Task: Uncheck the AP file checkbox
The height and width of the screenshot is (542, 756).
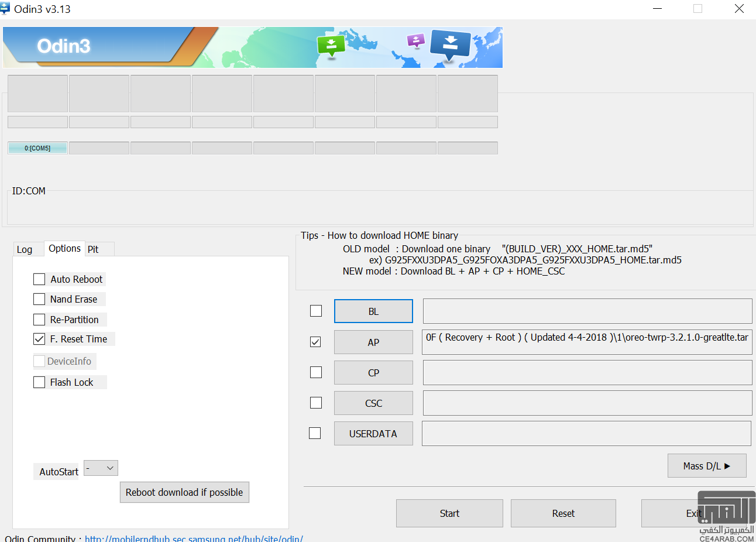Action: coord(315,342)
